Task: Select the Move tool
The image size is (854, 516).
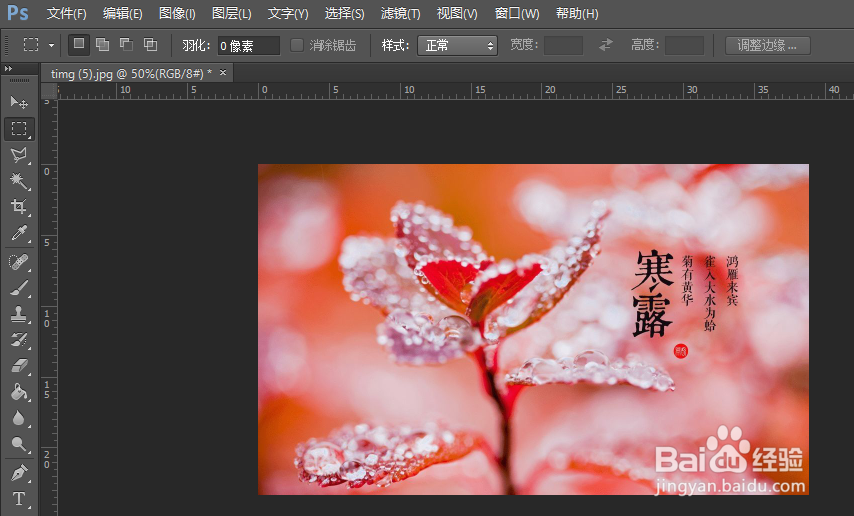Action: pos(19,102)
